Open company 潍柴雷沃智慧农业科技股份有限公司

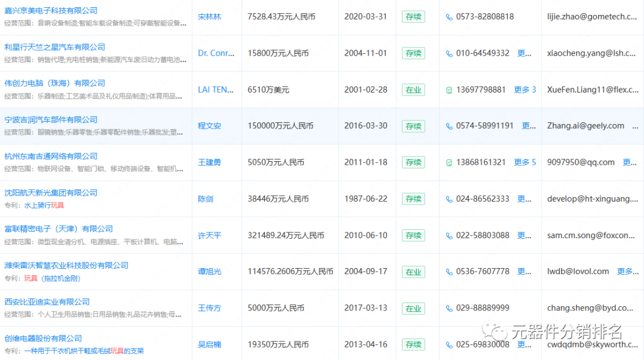coord(67,265)
